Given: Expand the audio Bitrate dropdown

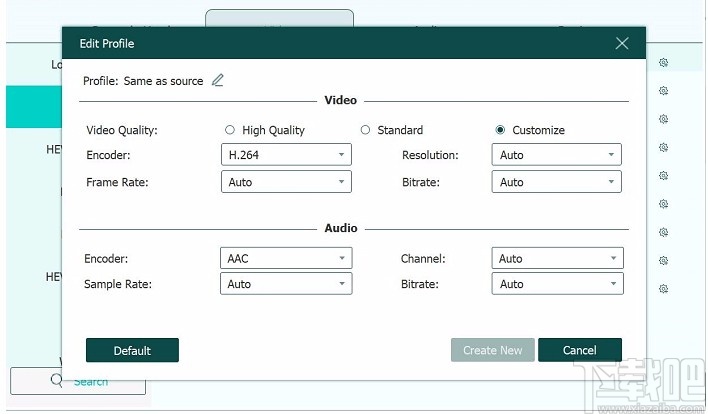Looking at the screenshot, I should tap(557, 284).
